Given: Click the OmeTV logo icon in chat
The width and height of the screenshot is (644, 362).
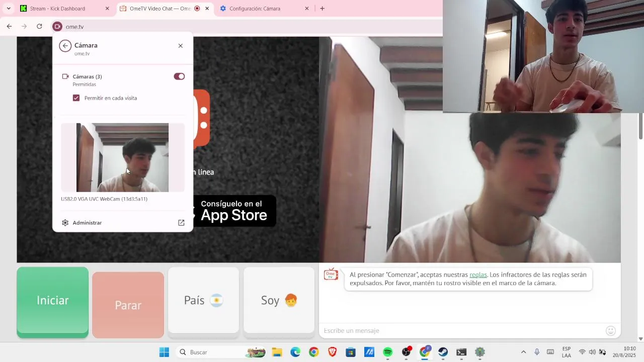Looking at the screenshot, I should point(331,275).
